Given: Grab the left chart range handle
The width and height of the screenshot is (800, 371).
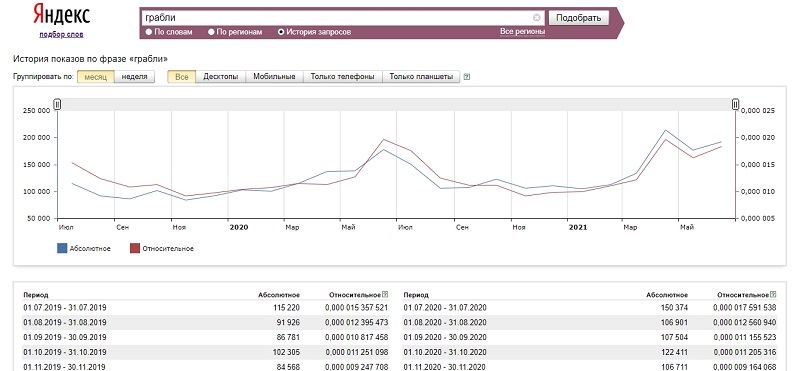Looking at the screenshot, I should [x=57, y=104].
